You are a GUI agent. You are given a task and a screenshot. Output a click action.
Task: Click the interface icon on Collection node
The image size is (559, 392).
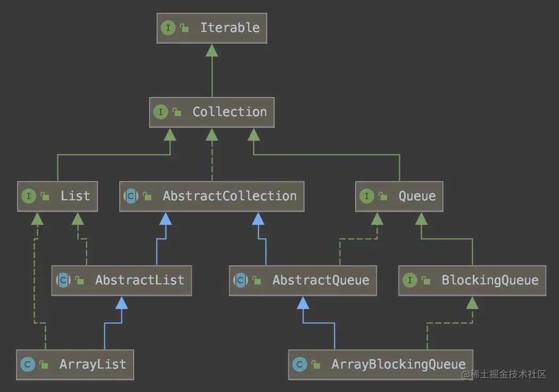160,112
